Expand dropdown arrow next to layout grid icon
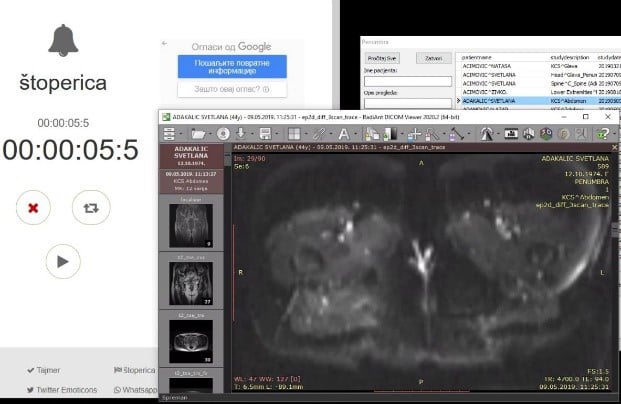The width and height of the screenshot is (621, 404). pyautogui.click(x=305, y=134)
